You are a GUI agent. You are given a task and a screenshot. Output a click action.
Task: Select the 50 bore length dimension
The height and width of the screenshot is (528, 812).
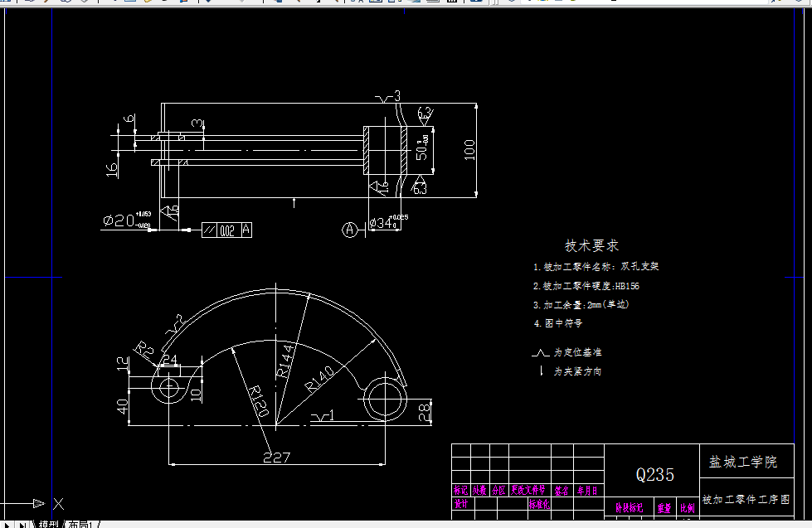(422, 148)
